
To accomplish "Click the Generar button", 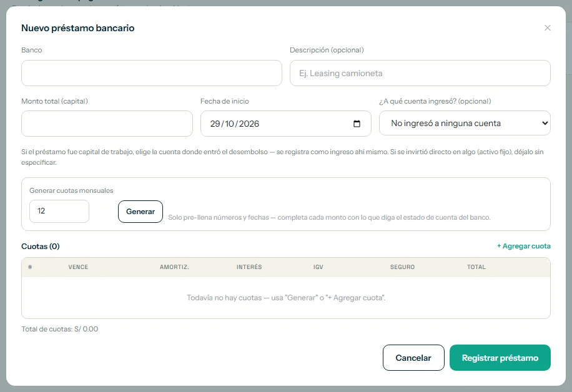I will point(141,212).
